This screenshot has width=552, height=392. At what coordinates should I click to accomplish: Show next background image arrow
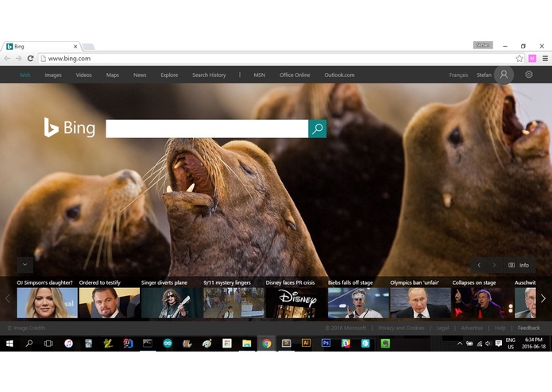pos(494,265)
